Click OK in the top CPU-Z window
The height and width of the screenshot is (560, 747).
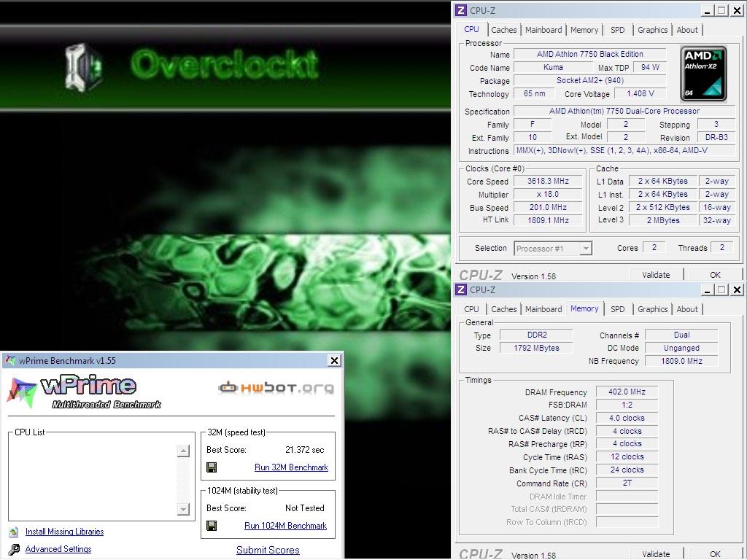pyautogui.click(x=715, y=275)
